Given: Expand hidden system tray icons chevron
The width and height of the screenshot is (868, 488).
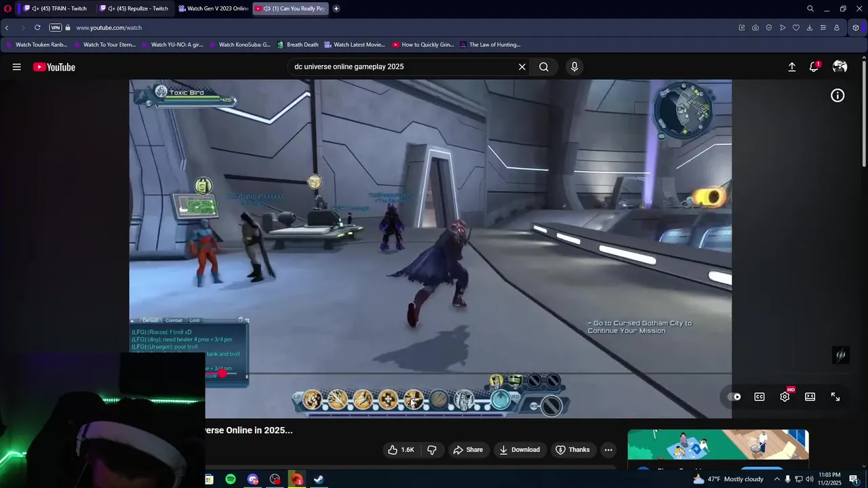Looking at the screenshot, I should point(777,479).
